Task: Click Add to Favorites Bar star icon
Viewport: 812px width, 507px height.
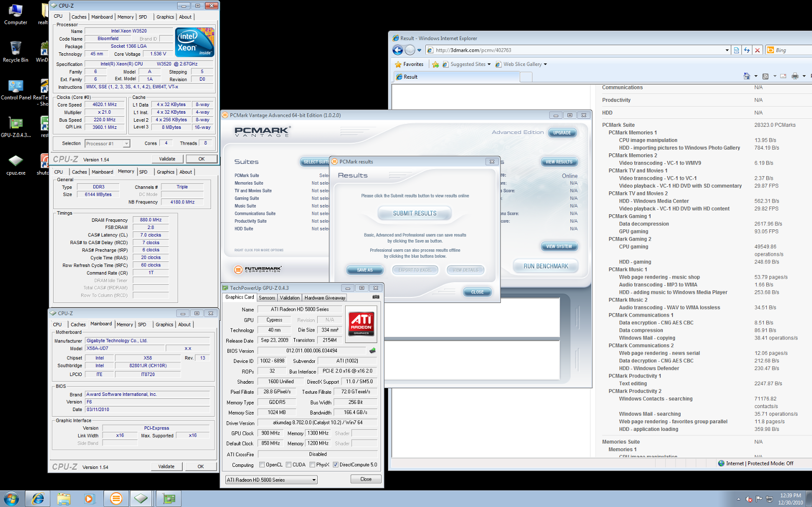Action: point(435,64)
